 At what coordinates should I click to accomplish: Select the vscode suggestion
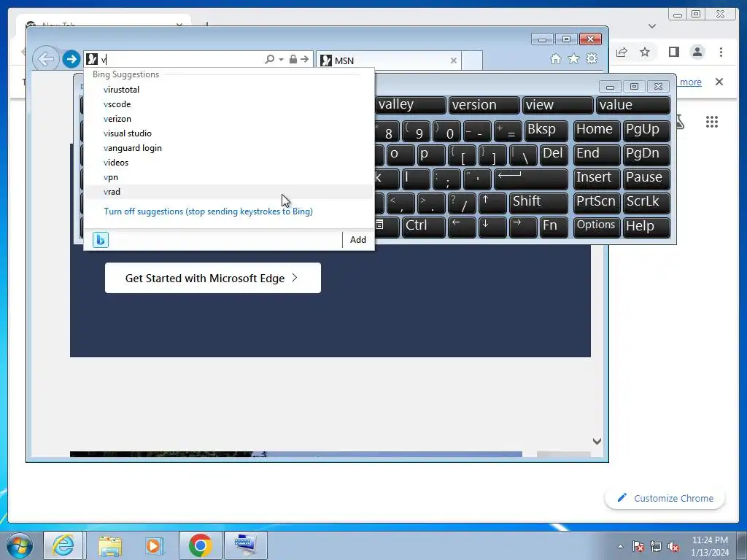point(228,104)
